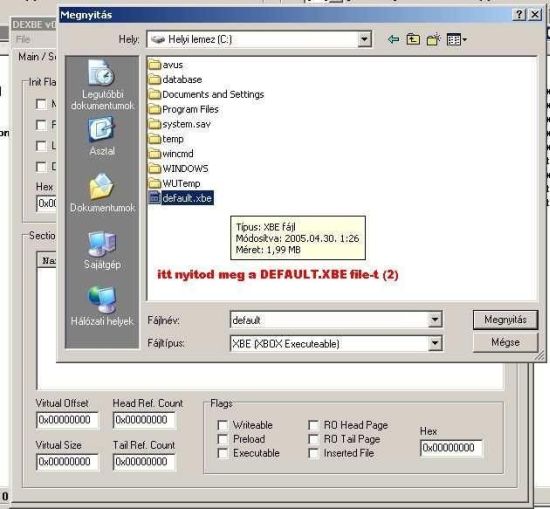Click the Flags Hex value field

(451, 448)
